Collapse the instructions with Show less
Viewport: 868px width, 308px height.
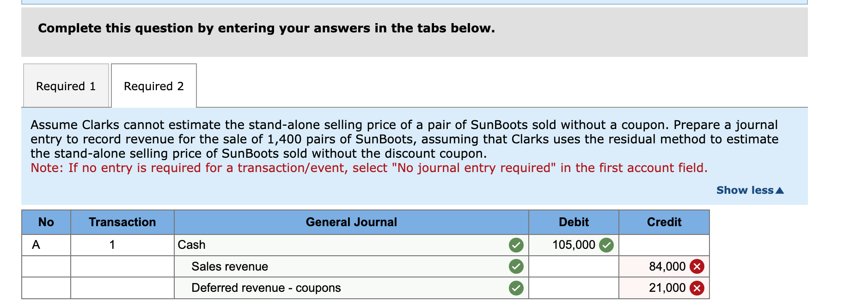746,190
